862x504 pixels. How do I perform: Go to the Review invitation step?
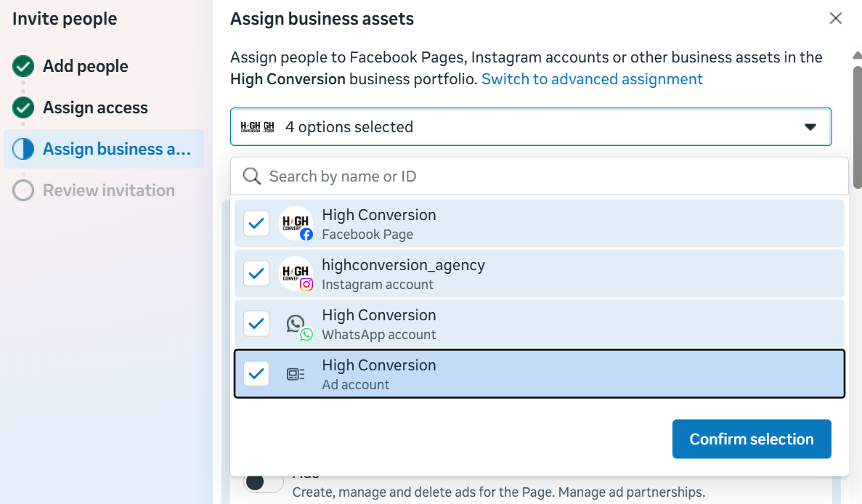[x=108, y=190]
